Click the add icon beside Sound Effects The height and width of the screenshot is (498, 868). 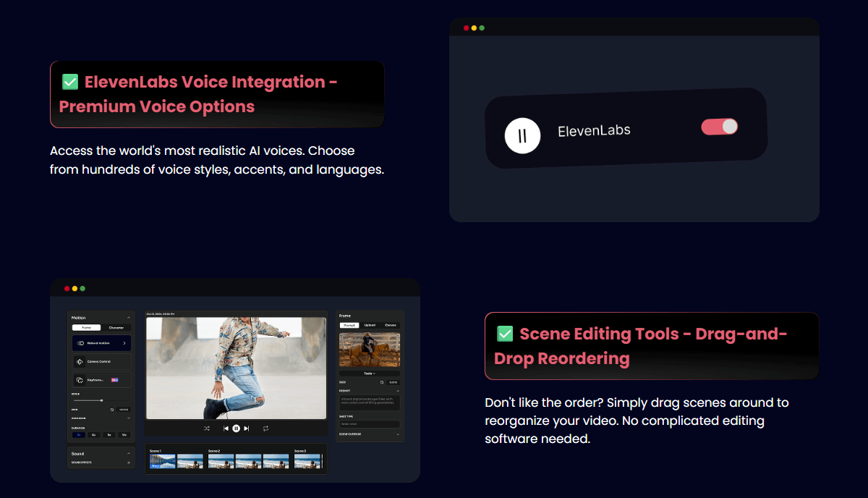tap(129, 462)
